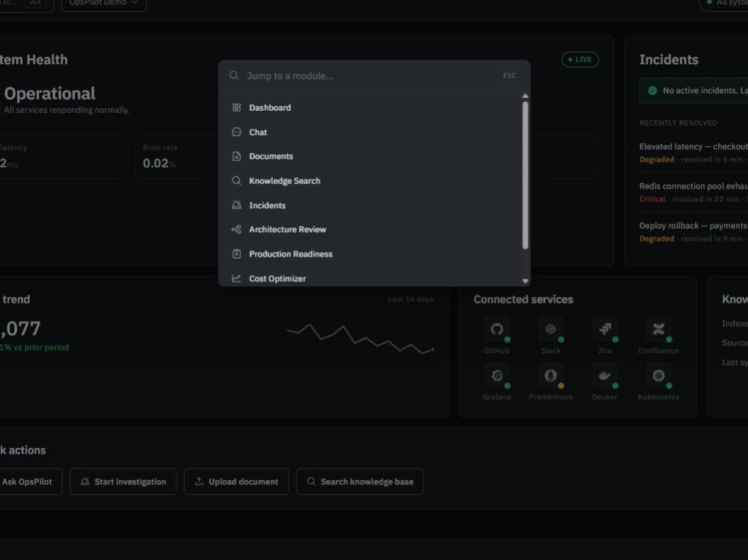Click the Cost Optimizer chart icon

point(236,278)
